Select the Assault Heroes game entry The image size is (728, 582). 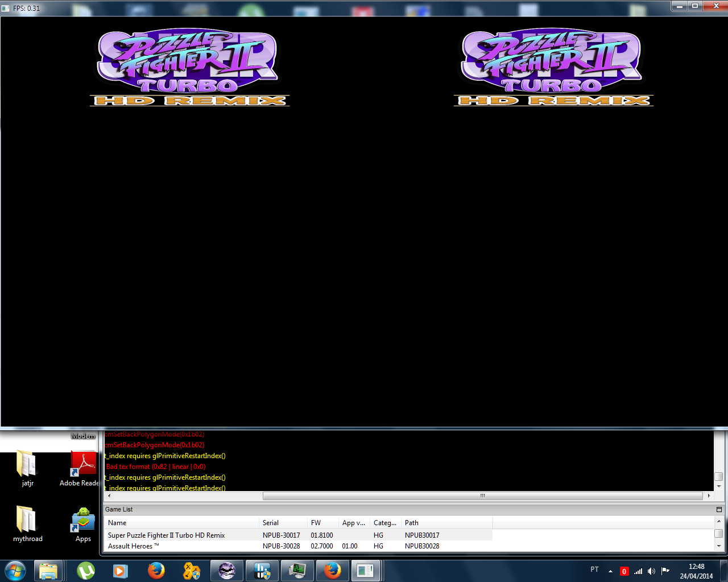pos(134,546)
